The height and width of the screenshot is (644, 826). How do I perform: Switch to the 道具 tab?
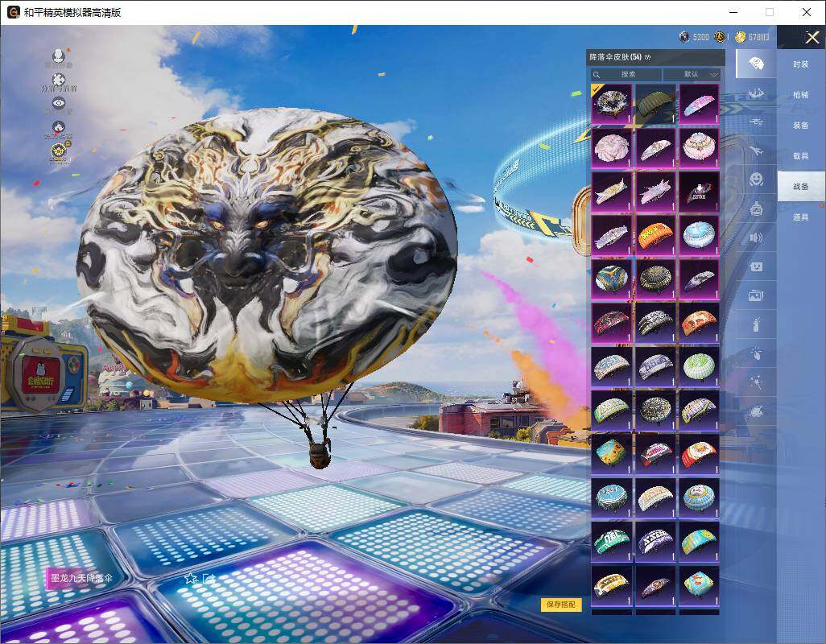coord(801,217)
